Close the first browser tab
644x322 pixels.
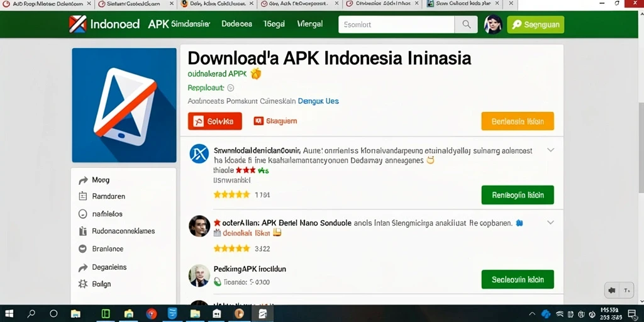89,4
